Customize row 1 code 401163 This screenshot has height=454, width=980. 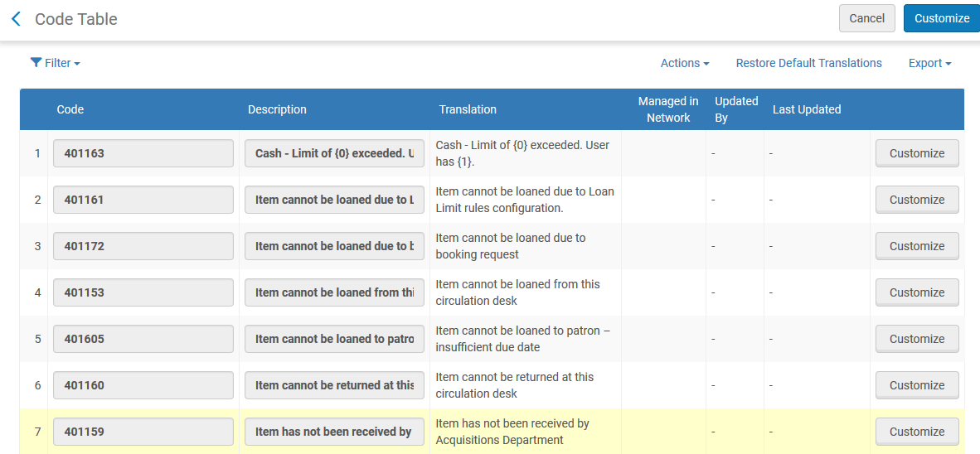[917, 153]
